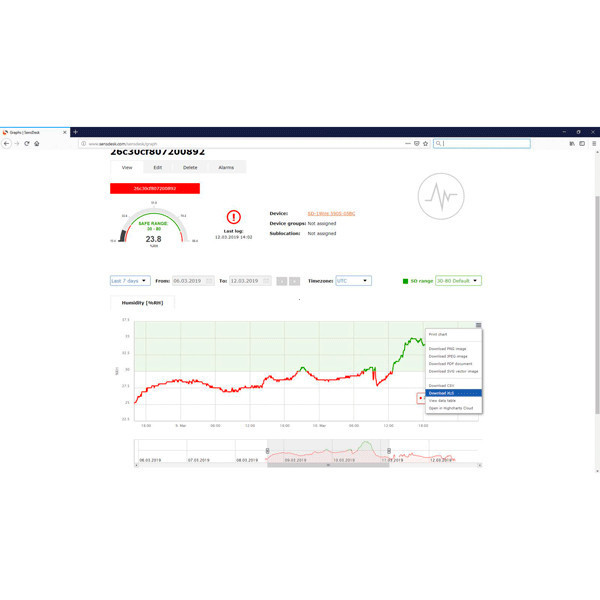Click the previous period arrow button

[x=281, y=281]
